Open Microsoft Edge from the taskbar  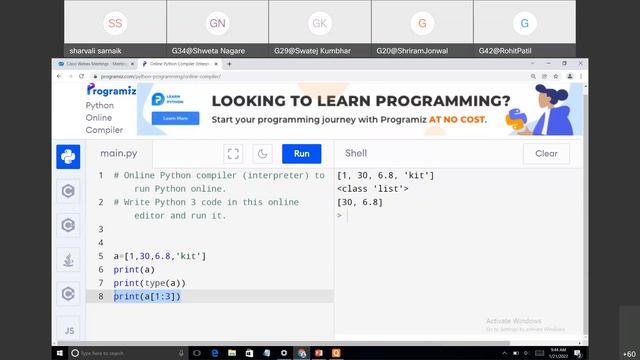tap(215, 353)
